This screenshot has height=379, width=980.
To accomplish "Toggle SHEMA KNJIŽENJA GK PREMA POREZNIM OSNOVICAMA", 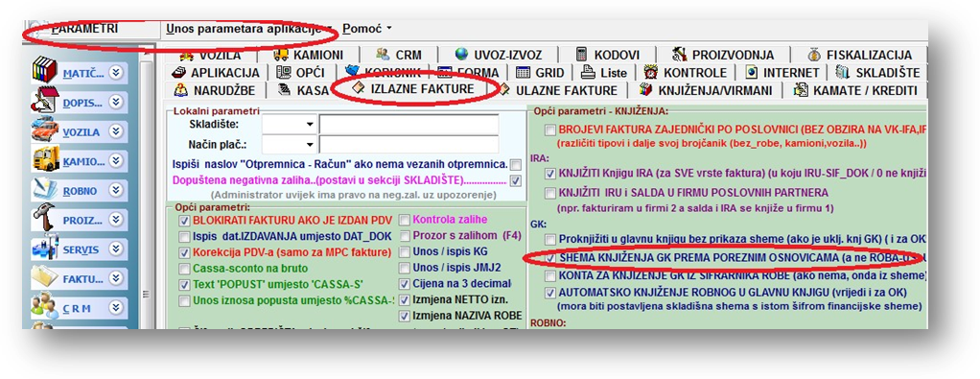I will 550,258.
